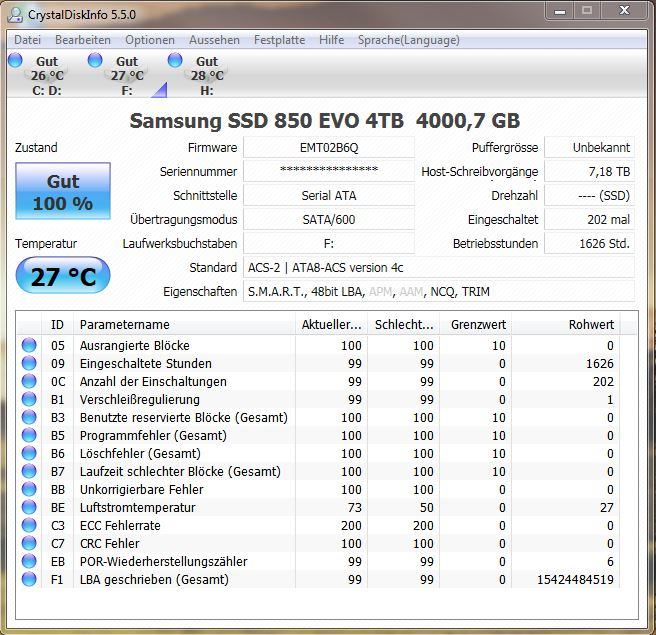The image size is (656, 635).
Task: Open the Optionen menu
Action: click(x=150, y=40)
